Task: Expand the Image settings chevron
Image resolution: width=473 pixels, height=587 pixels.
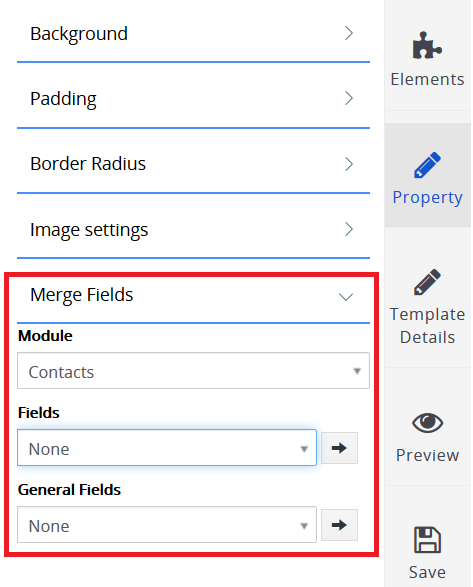Action: [349, 229]
